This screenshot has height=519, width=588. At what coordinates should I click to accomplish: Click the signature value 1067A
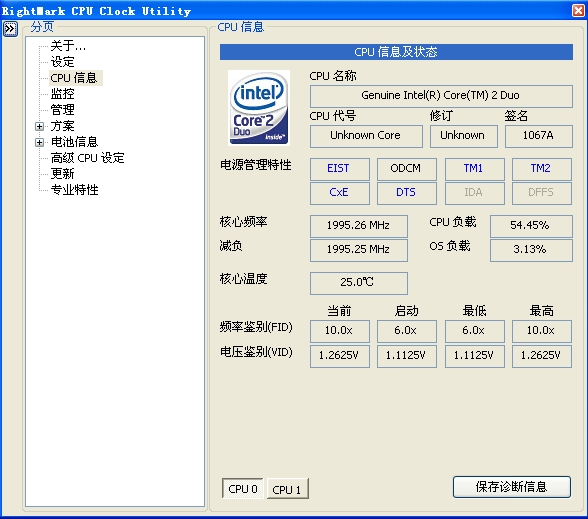pyautogui.click(x=538, y=136)
